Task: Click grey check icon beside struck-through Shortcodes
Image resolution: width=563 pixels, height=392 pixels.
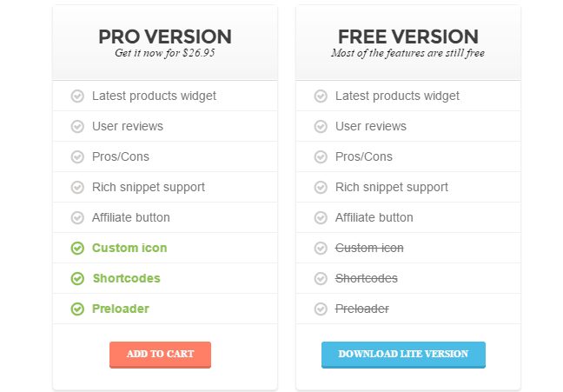Action: pyautogui.click(x=321, y=278)
